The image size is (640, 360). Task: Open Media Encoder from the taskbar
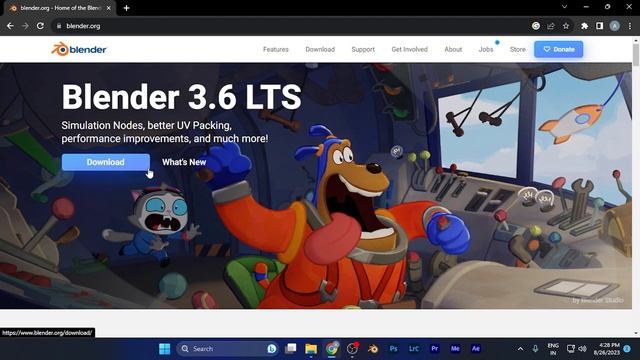(x=455, y=349)
